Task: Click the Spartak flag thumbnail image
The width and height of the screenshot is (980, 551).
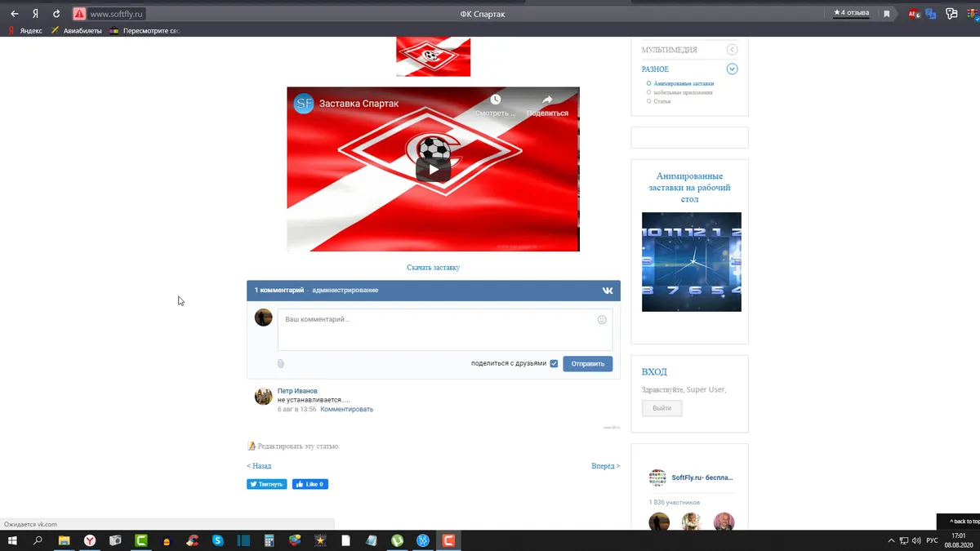Action: pyautogui.click(x=433, y=56)
